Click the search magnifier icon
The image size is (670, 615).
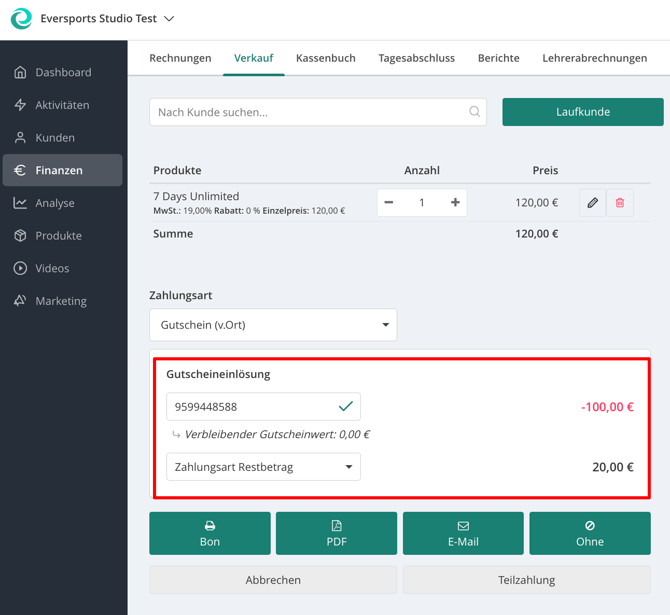pos(474,112)
